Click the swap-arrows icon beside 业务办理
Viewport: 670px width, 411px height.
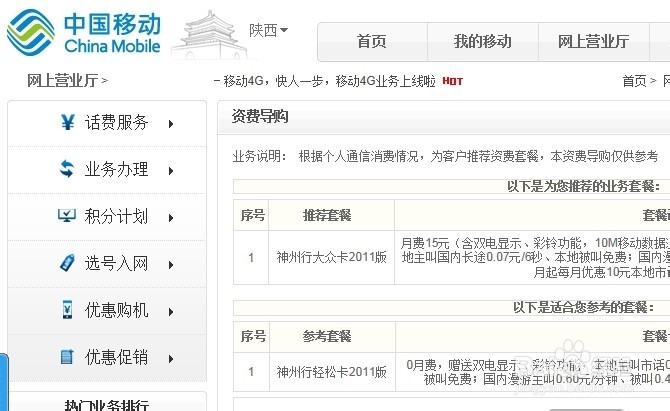point(67,169)
